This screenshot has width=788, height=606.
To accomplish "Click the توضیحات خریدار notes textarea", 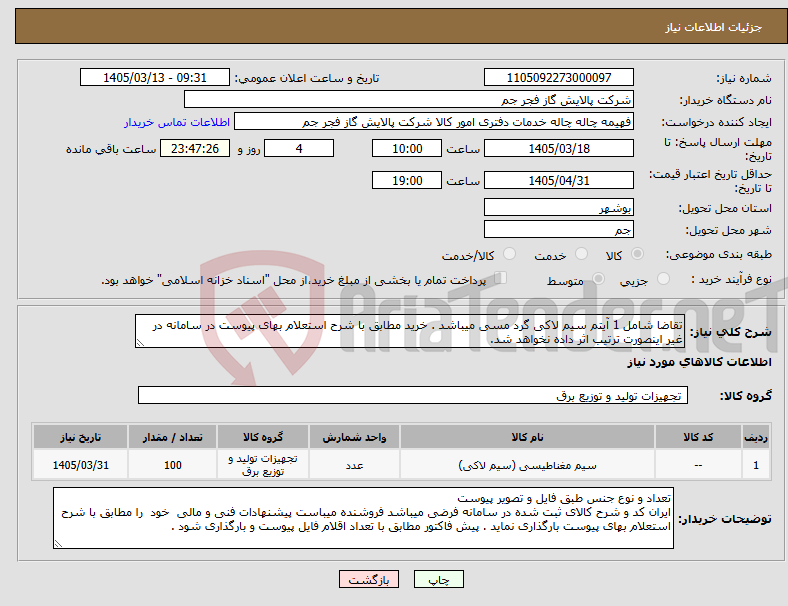I will [363, 518].
